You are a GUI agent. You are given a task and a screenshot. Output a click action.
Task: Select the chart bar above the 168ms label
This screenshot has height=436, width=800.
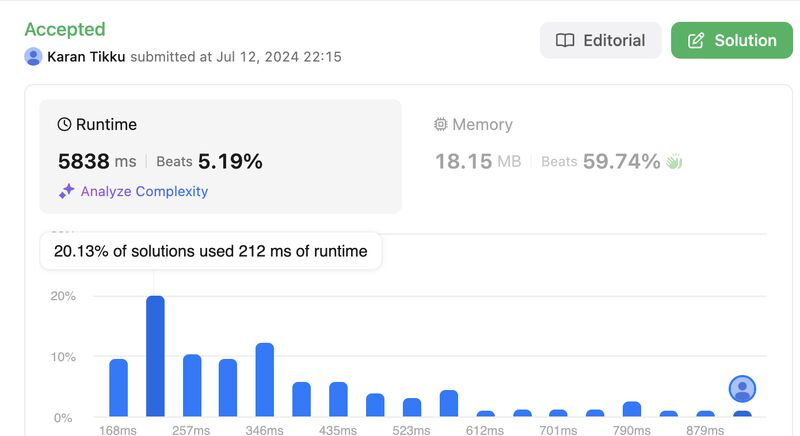point(118,388)
